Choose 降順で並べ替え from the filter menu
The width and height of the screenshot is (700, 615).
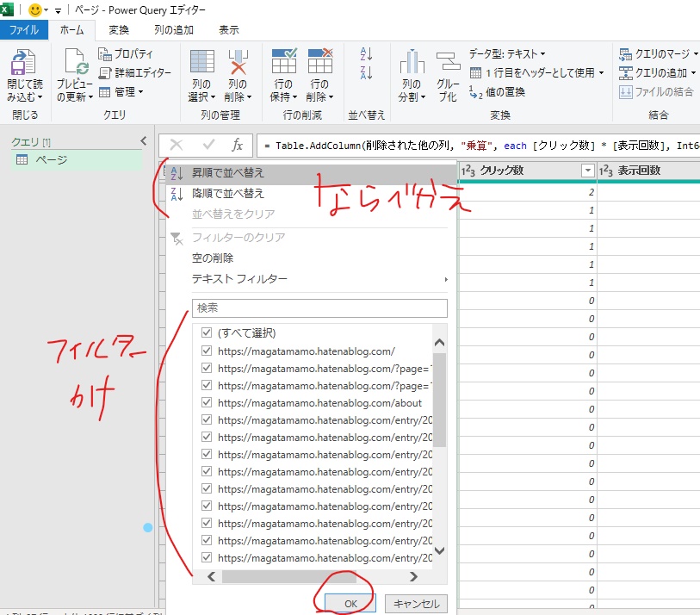point(311,194)
